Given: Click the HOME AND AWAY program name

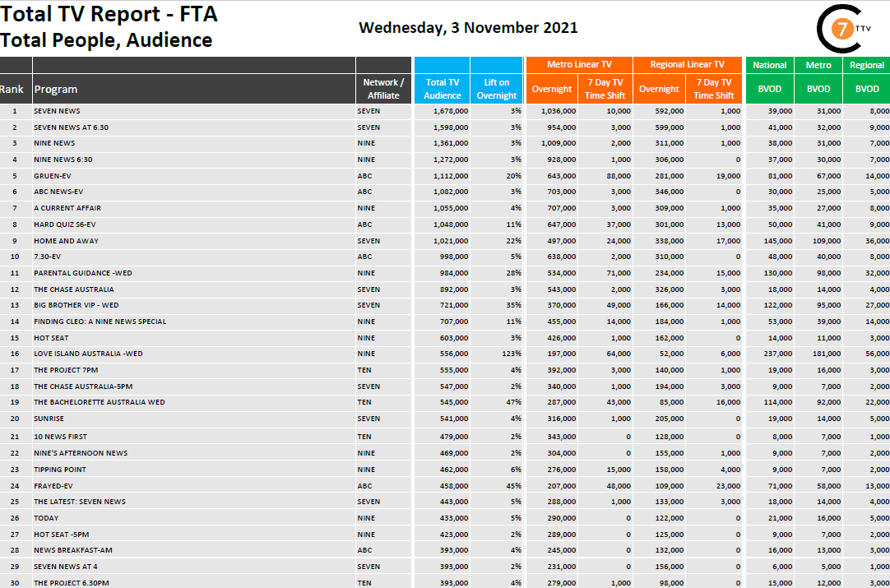Looking at the screenshot, I should [66, 241].
